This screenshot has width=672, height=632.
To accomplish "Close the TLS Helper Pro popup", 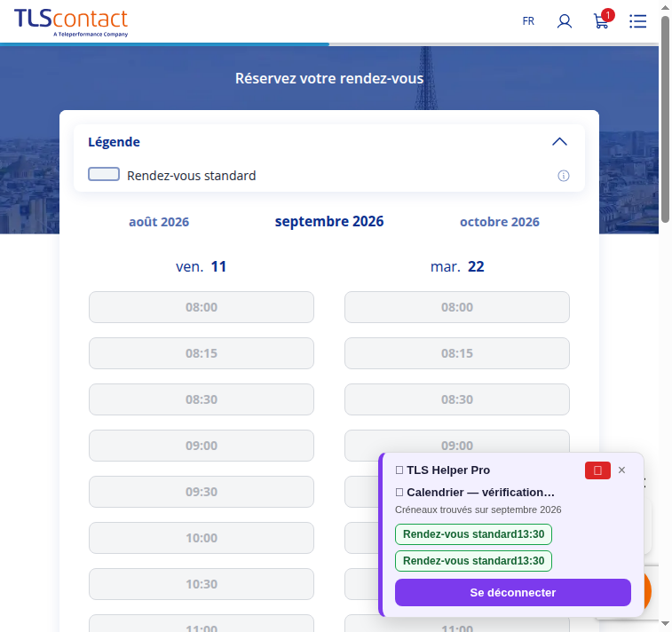I will click(621, 470).
